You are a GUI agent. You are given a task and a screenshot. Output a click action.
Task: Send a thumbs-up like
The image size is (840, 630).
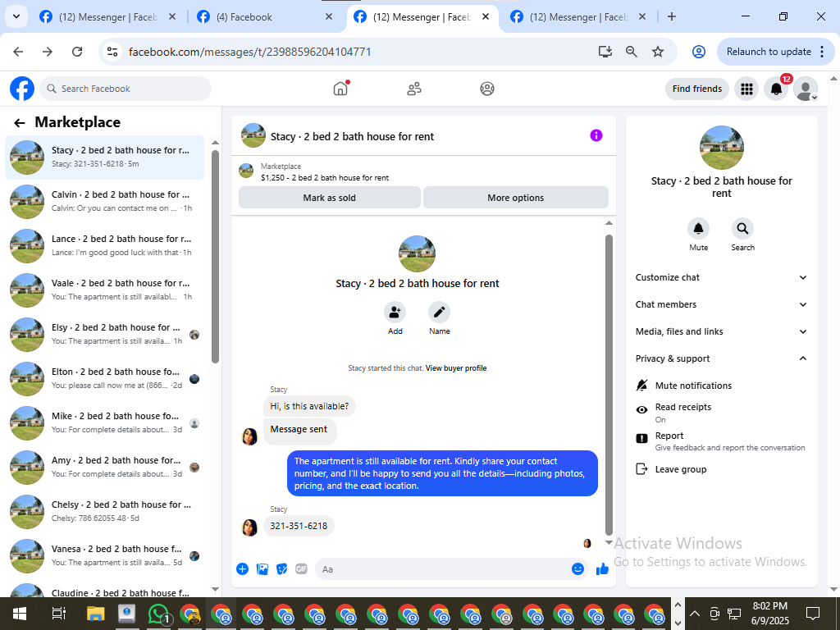coord(603,569)
